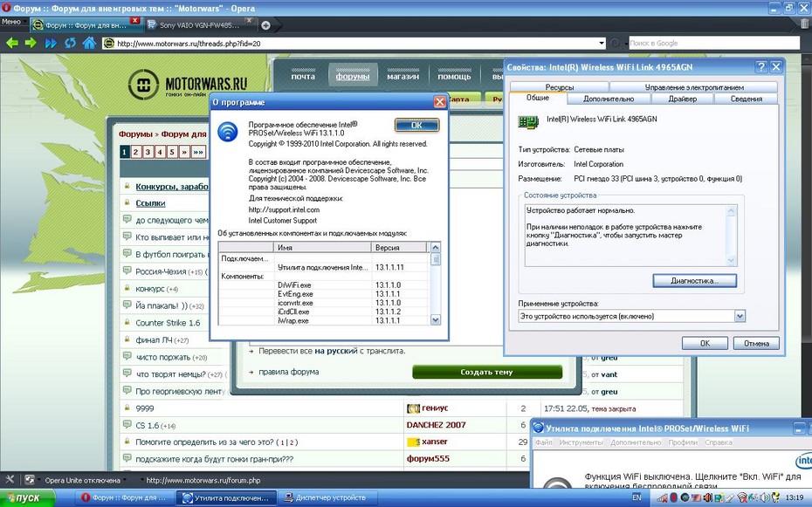Close the Форум tab
The height and width of the screenshot is (507, 812).
[x=134, y=20]
